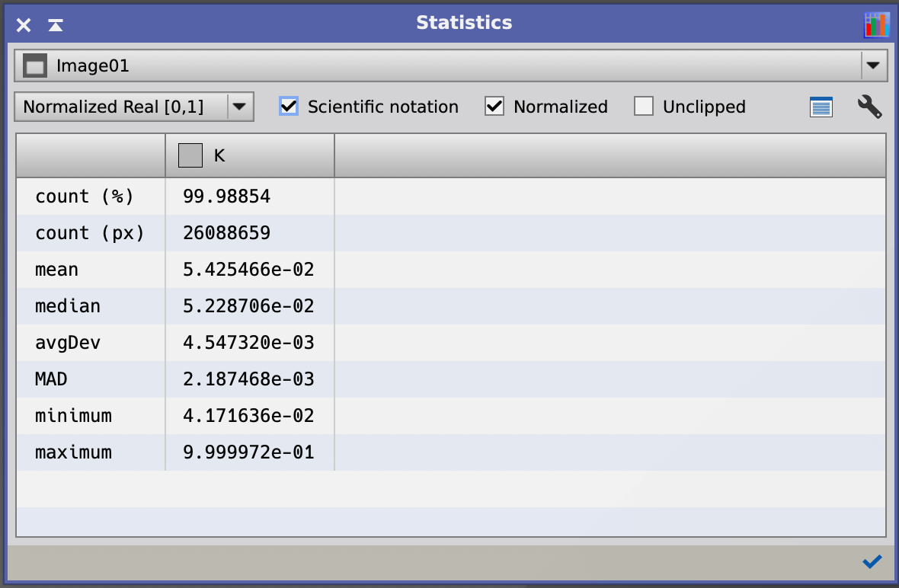Viewport: 899px width, 588px height.
Task: Click the Image01 view window icon
Action: coord(35,66)
